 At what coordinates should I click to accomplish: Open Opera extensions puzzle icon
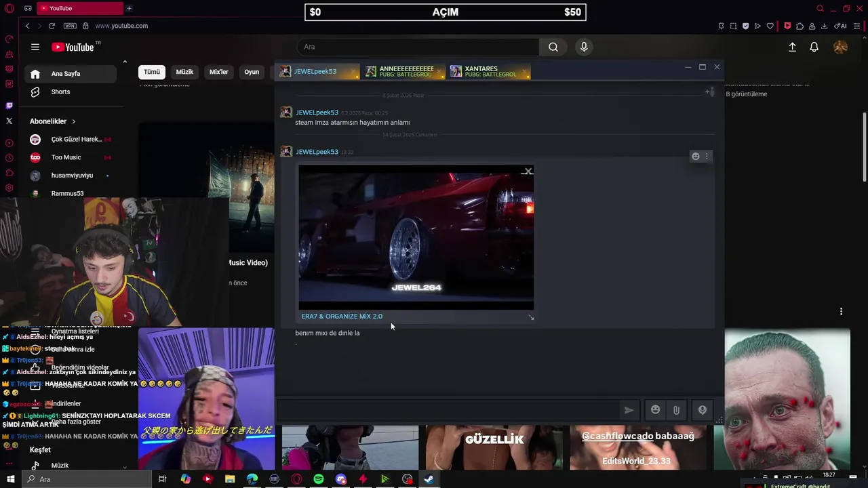click(x=800, y=26)
